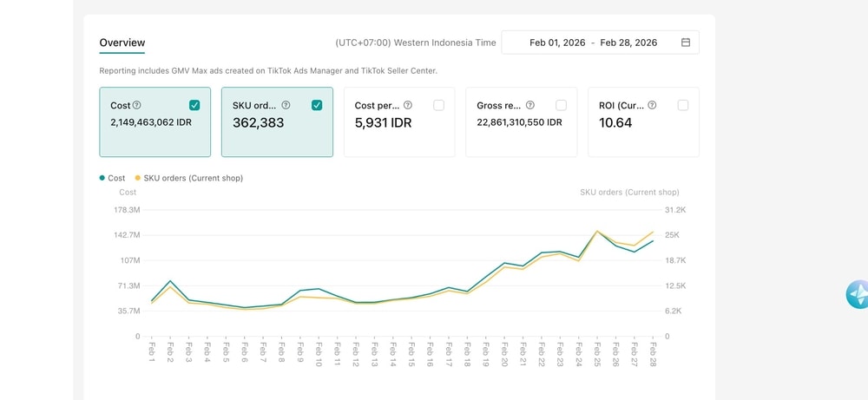Click the Cost per order help icon
The image size is (868, 400).
408,105
